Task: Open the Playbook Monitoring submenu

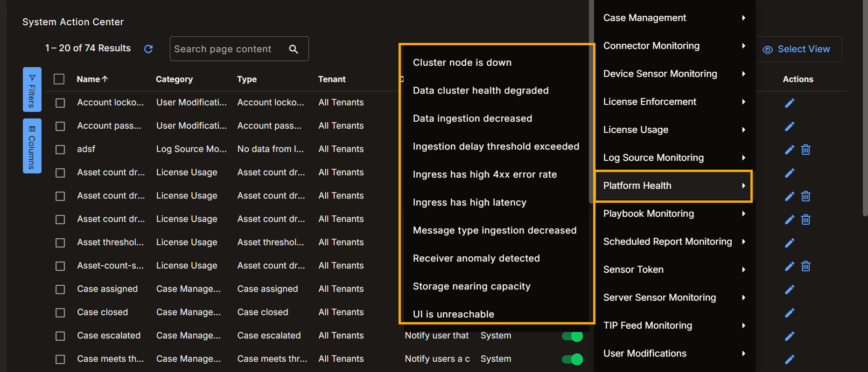Action: (674, 214)
